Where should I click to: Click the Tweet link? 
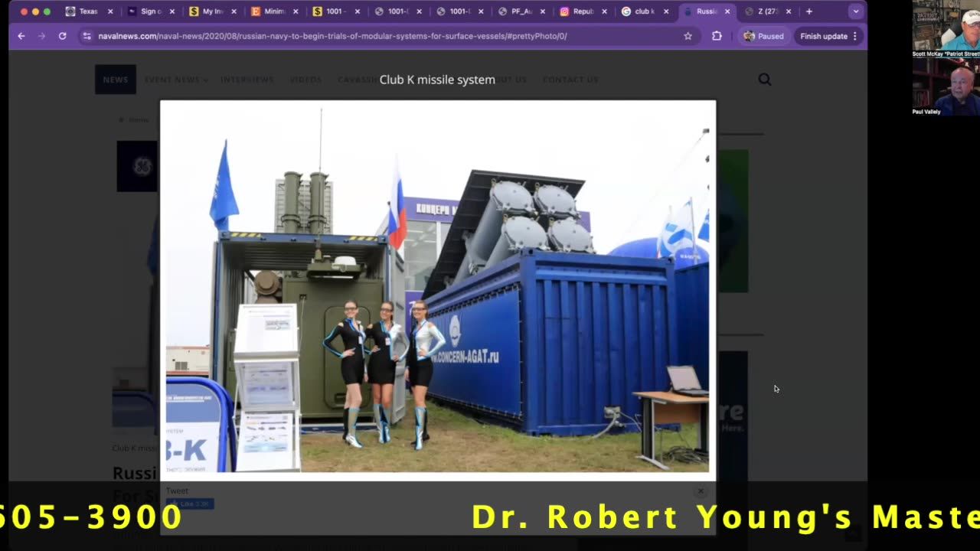[177, 491]
